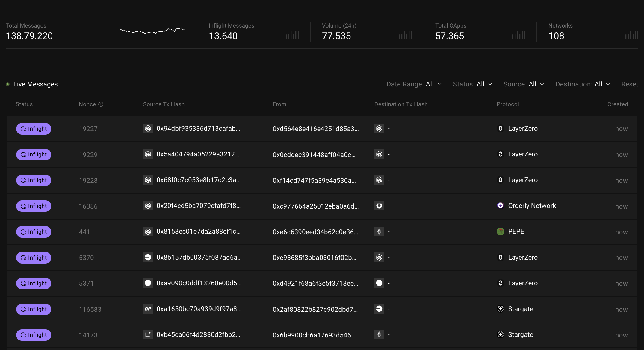Open the Source filter dropdown
Viewport: 644px width, 350px height.
point(524,84)
